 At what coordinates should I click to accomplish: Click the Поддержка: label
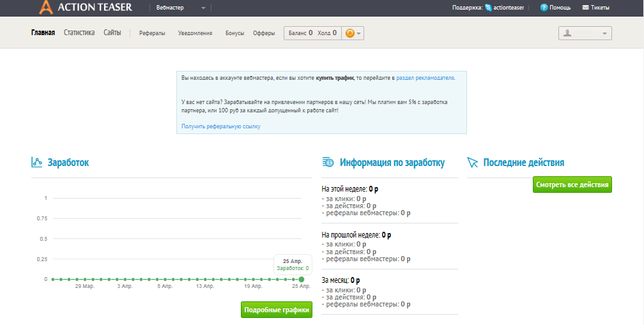[x=468, y=8]
